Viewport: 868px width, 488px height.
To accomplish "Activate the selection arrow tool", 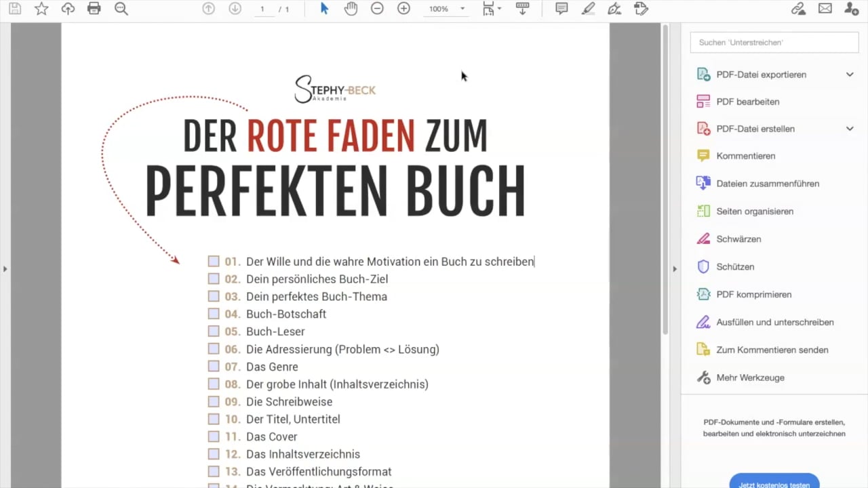I will click(324, 9).
